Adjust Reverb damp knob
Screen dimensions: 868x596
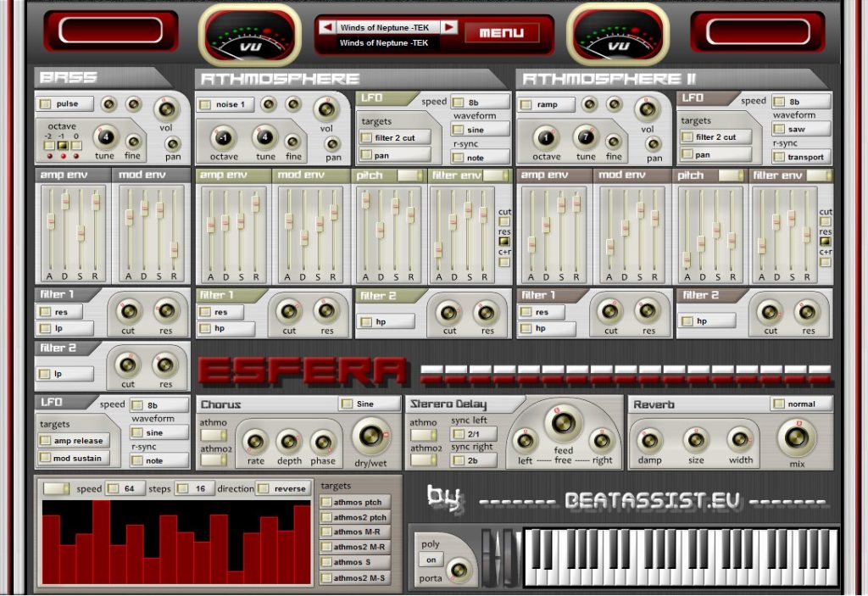(649, 441)
